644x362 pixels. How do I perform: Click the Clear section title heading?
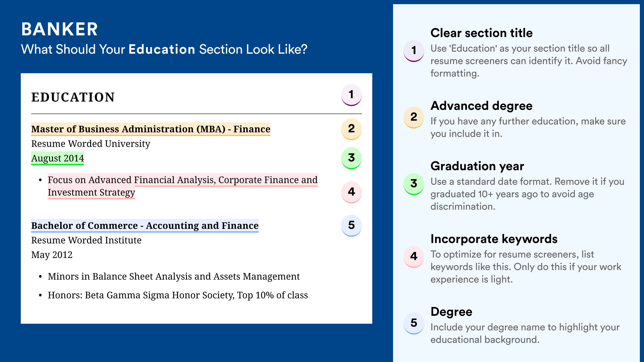(x=482, y=33)
